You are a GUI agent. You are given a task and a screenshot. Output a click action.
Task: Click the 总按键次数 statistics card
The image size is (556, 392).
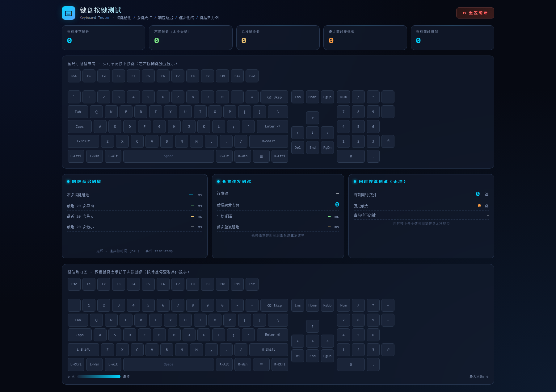click(278, 38)
